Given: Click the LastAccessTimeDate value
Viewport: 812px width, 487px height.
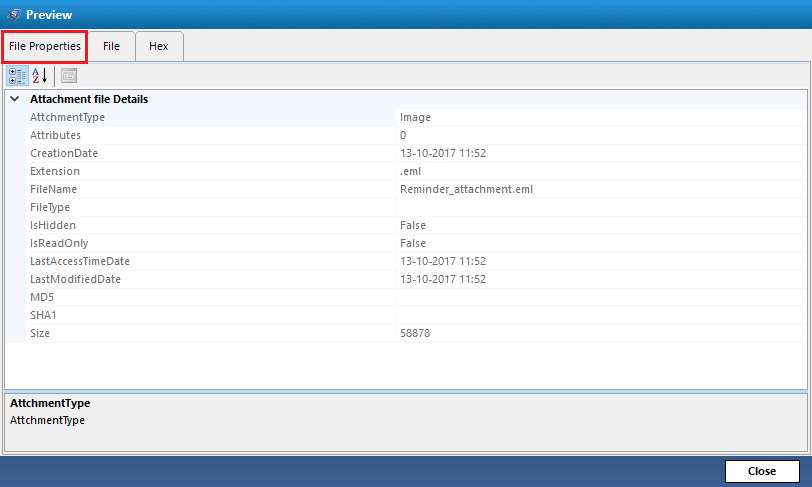Looking at the screenshot, I should [x=443, y=261].
